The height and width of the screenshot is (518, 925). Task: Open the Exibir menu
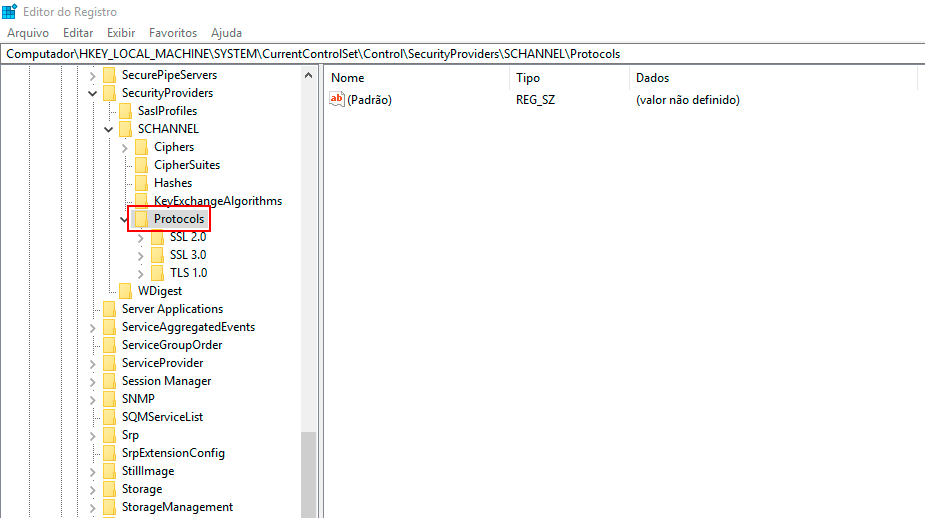click(x=121, y=33)
